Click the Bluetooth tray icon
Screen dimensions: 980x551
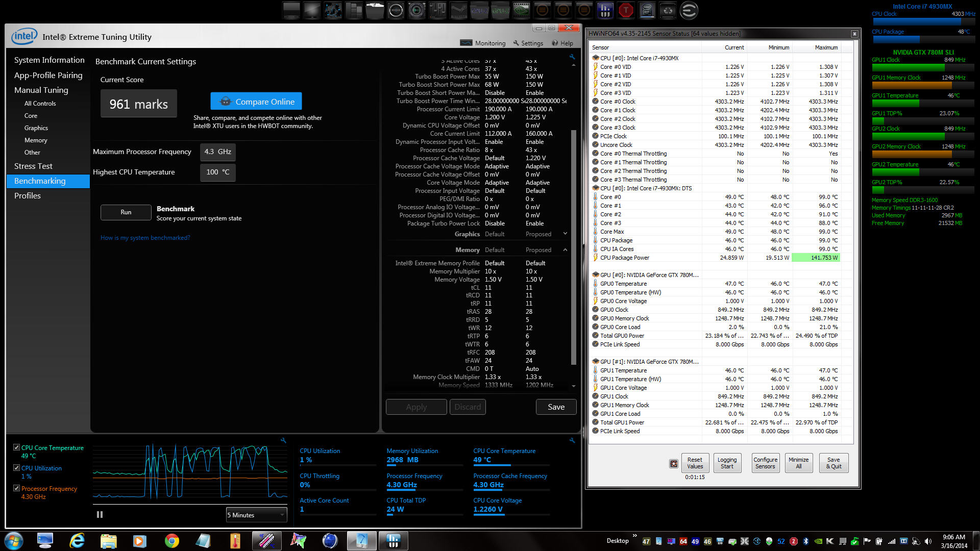(x=806, y=541)
